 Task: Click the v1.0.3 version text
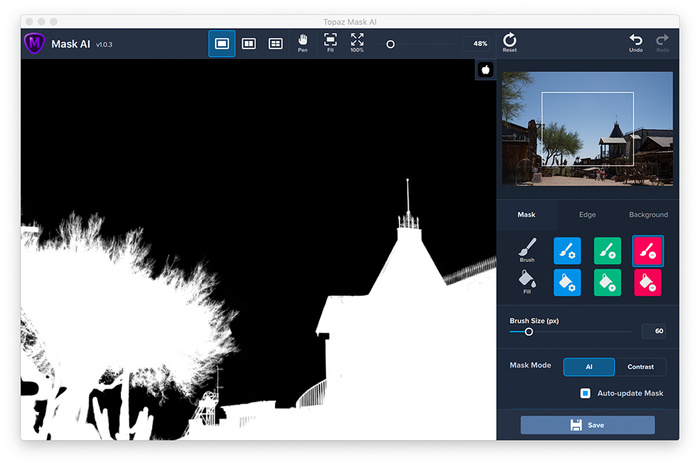click(104, 45)
